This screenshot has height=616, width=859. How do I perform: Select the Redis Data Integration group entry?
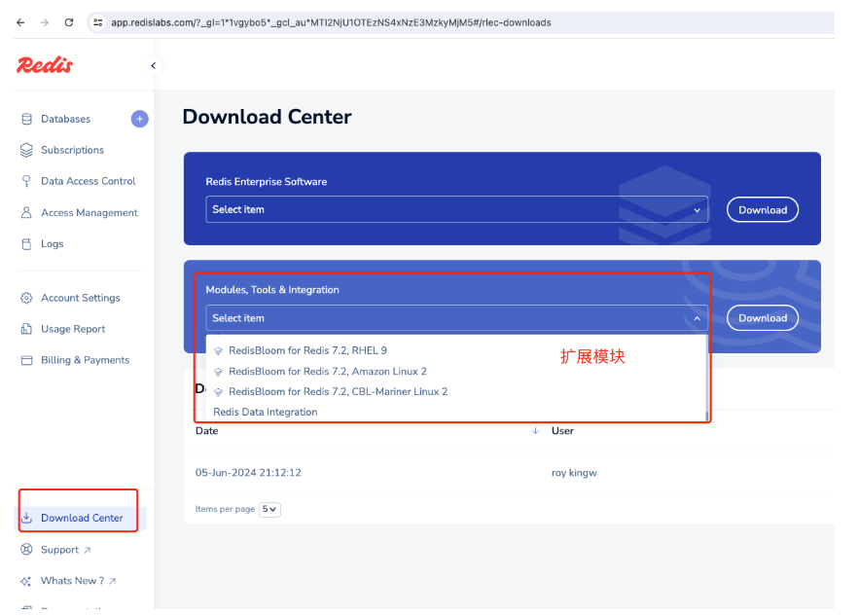coord(266,413)
